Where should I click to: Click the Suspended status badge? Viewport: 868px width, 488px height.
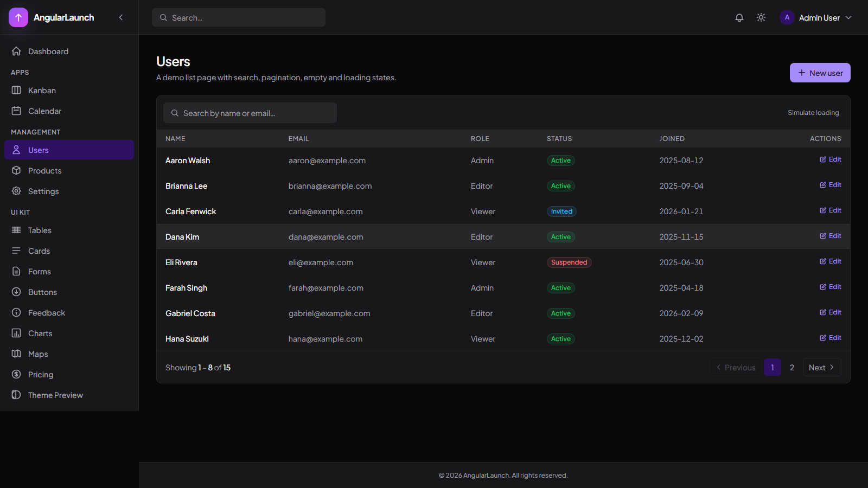tap(569, 262)
